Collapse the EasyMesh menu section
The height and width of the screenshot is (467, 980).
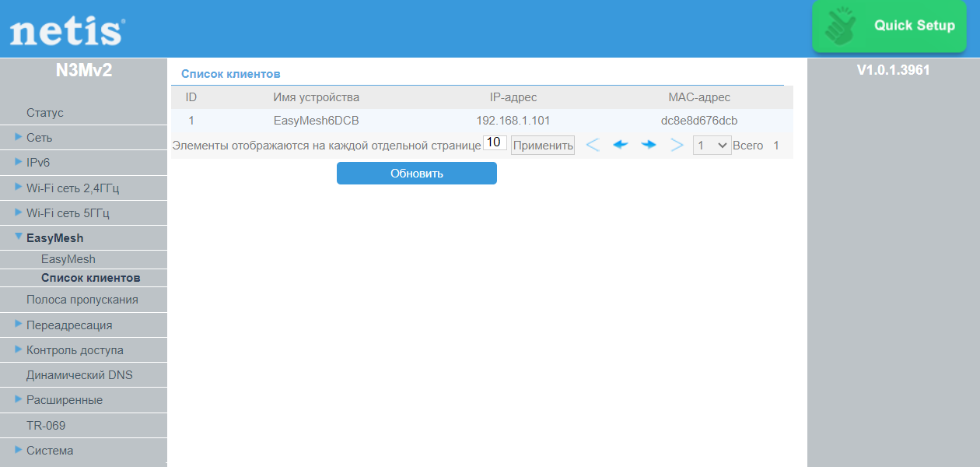54,237
